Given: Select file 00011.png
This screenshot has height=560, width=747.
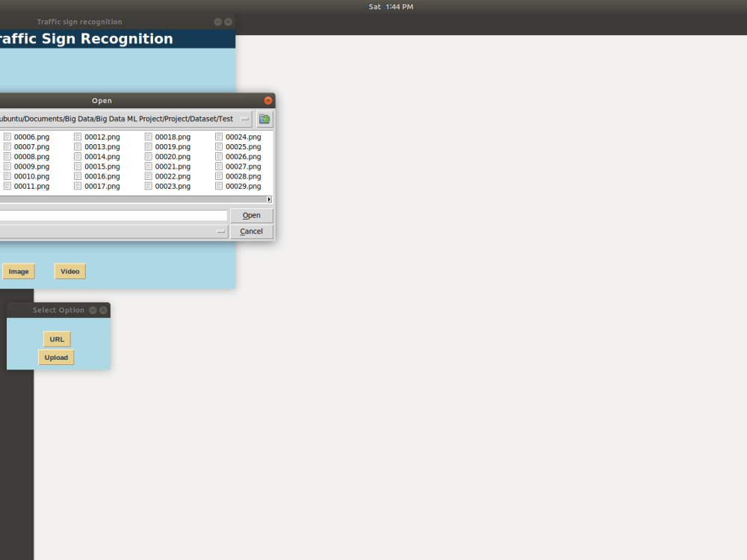Looking at the screenshot, I should 27,186.
